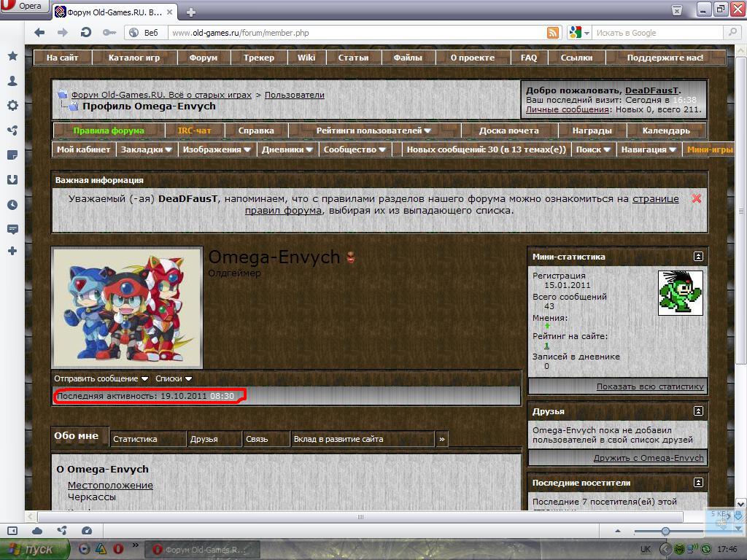Switch to the Статистика profile tab
747x560 pixels.
pyautogui.click(x=147, y=439)
